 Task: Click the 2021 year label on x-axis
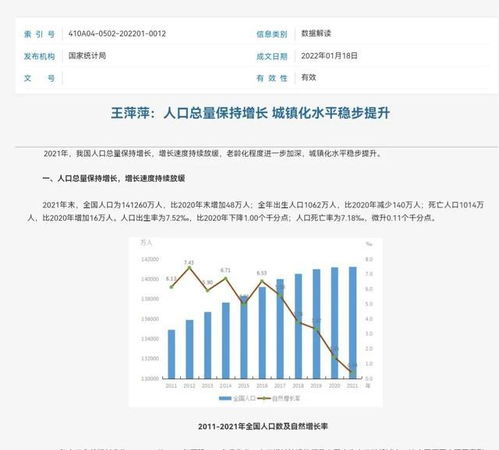pyautogui.click(x=352, y=386)
